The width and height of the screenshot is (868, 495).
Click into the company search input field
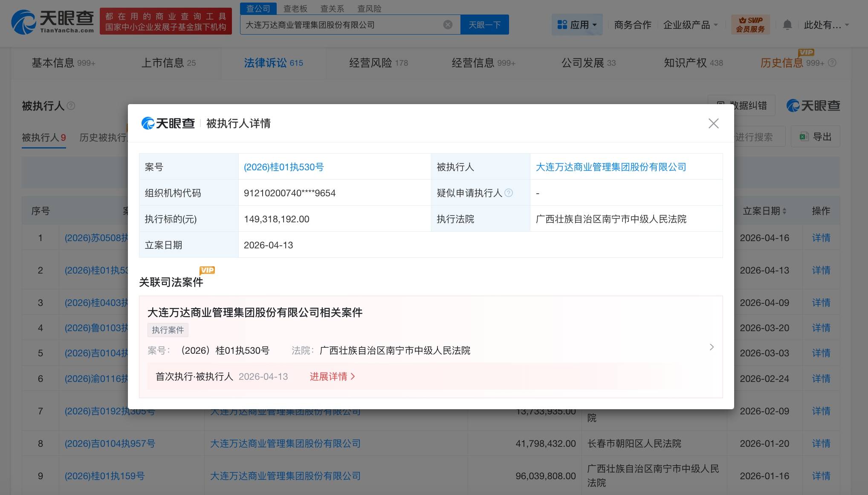pyautogui.click(x=341, y=25)
